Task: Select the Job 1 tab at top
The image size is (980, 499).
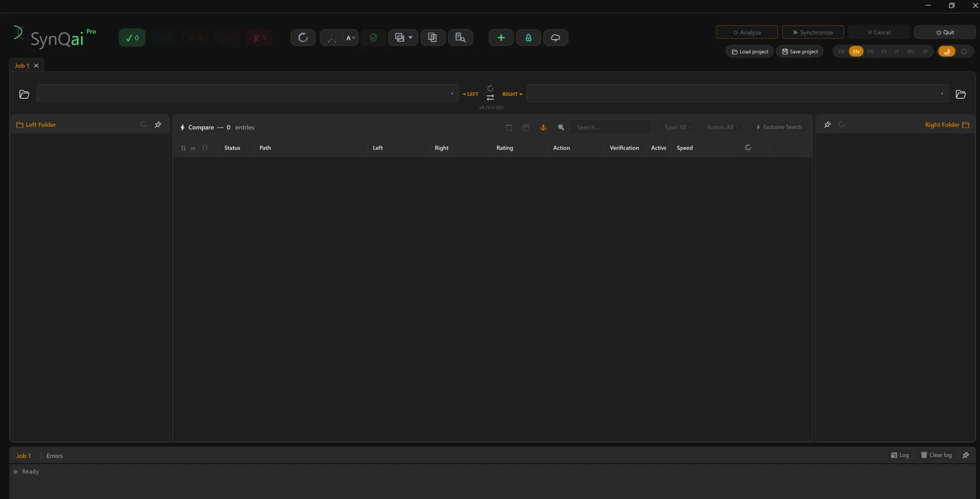Action: coord(22,65)
